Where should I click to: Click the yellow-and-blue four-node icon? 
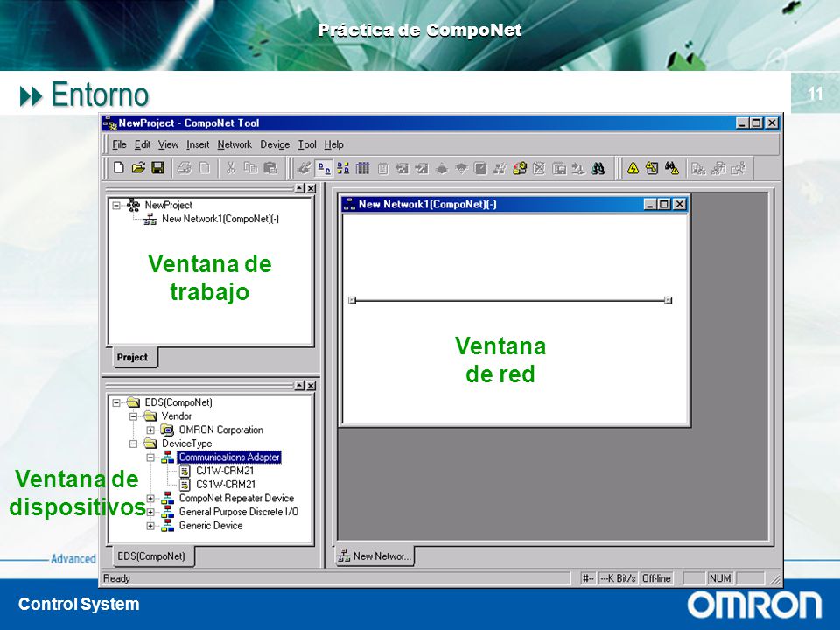tap(343, 169)
